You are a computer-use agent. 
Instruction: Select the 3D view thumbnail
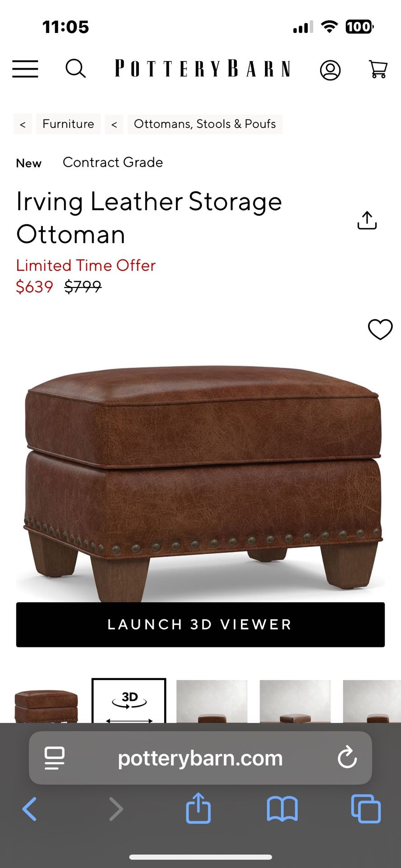point(129,701)
